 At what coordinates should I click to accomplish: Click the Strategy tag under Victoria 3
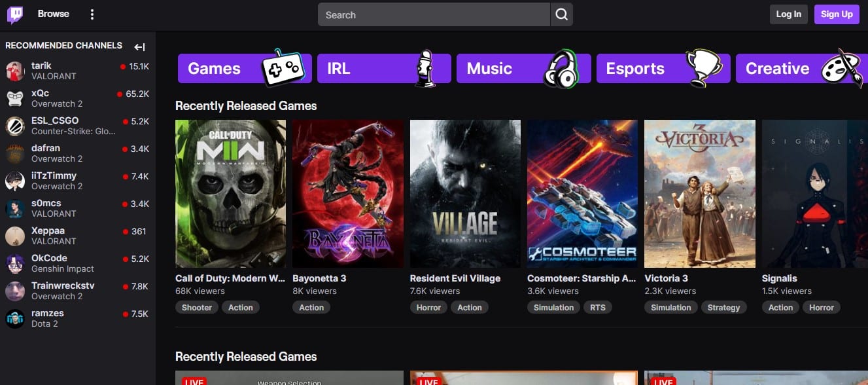coord(723,307)
